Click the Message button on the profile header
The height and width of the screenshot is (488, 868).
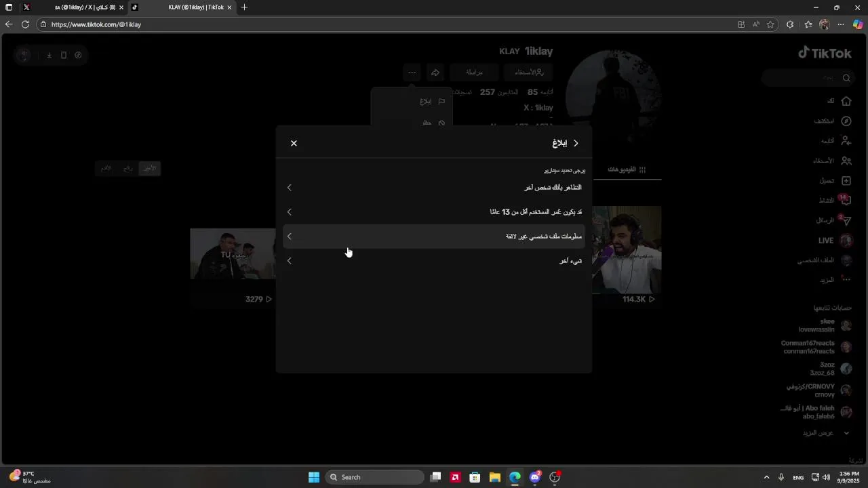474,72
